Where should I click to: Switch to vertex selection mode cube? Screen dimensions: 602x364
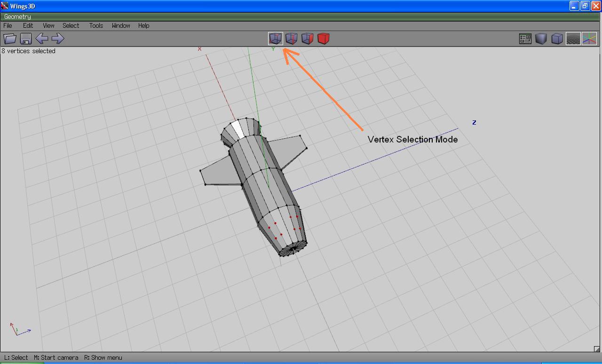(276, 39)
